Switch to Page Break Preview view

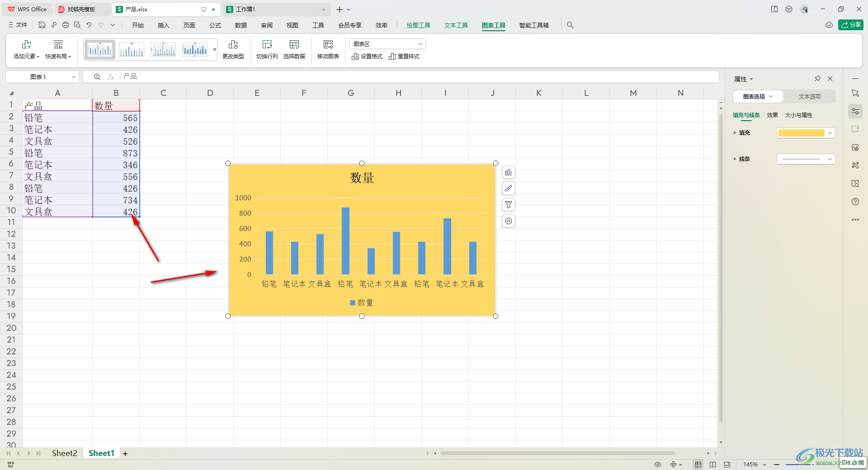pos(713,464)
